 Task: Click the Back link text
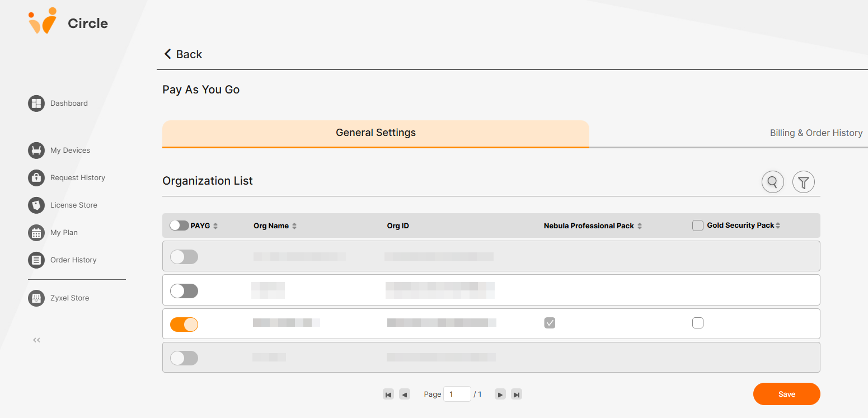(189, 54)
